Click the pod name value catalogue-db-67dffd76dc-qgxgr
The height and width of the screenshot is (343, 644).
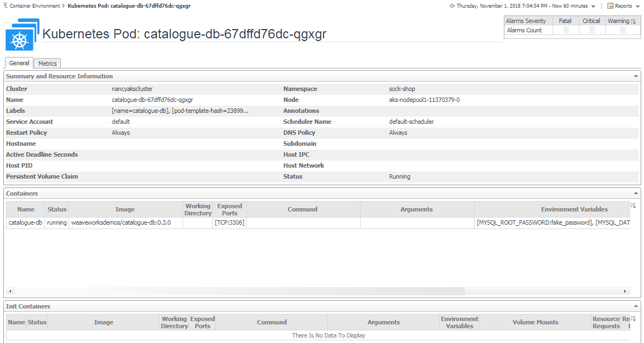pyautogui.click(x=152, y=100)
